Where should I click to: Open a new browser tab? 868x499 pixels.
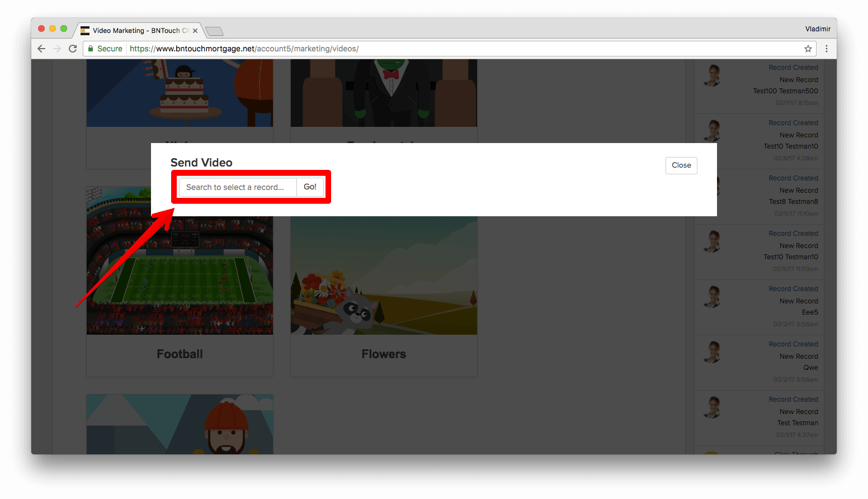[214, 31]
